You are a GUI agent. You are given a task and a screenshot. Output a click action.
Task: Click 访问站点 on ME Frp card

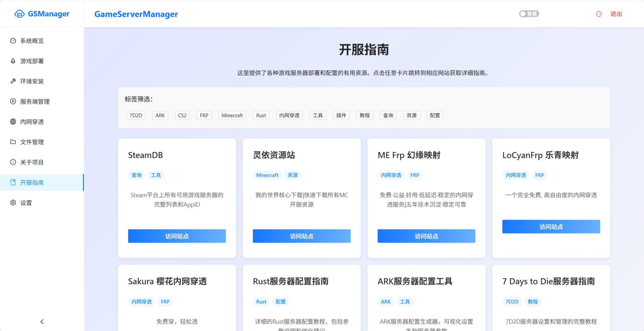tap(427, 236)
